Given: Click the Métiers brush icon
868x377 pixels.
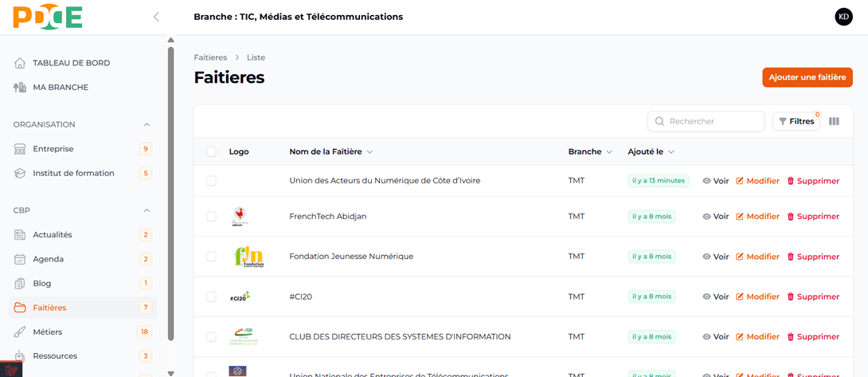Looking at the screenshot, I should (x=20, y=332).
